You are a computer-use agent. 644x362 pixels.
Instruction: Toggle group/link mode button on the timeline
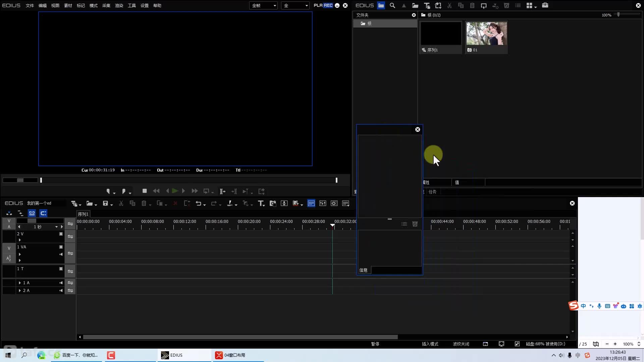[x=32, y=213]
